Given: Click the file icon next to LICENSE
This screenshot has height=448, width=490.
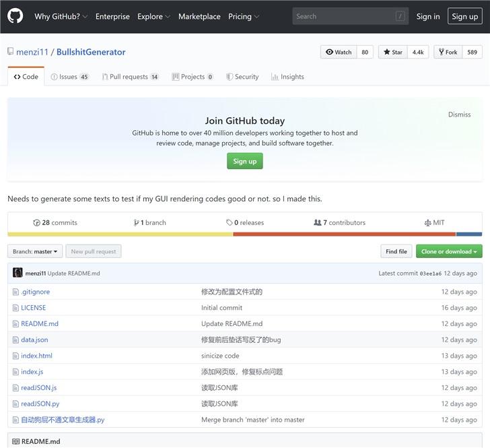Looking at the screenshot, I should tap(15, 308).
